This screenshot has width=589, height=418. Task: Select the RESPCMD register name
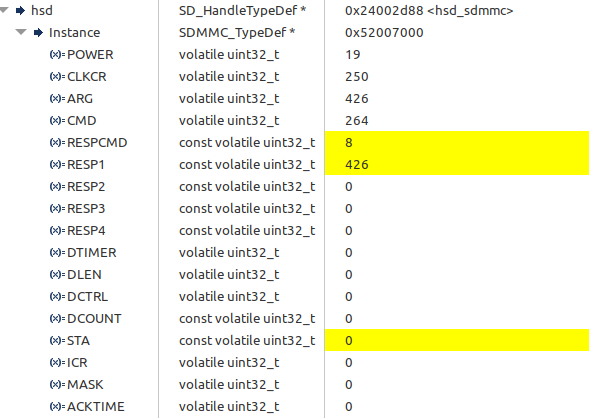point(97,143)
